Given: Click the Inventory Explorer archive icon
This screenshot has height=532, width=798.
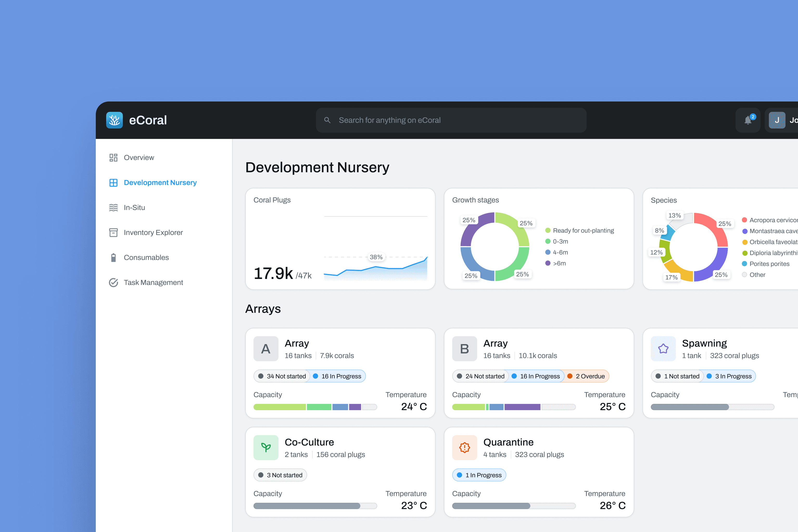Looking at the screenshot, I should tap(113, 232).
